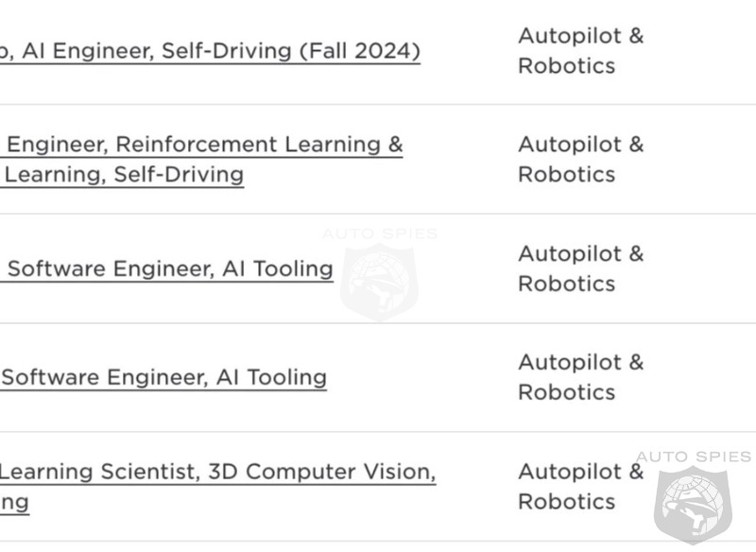The height and width of the screenshot is (552, 756).
Task: Open the AI Engineer, Self-Driving (Fall 2024) listing
Action: click(210, 51)
